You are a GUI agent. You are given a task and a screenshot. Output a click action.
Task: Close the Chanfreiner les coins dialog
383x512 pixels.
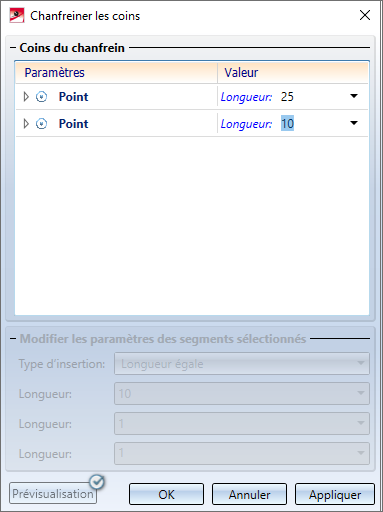click(x=365, y=15)
